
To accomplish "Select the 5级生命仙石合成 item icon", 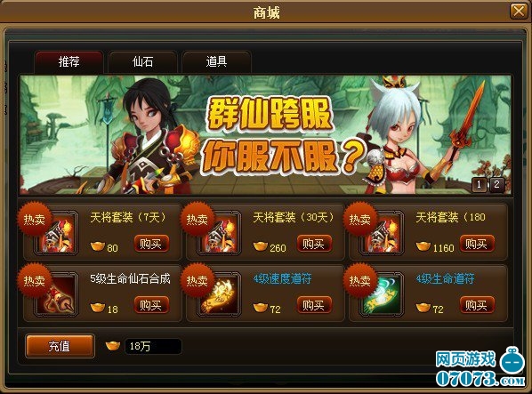I will (56, 294).
